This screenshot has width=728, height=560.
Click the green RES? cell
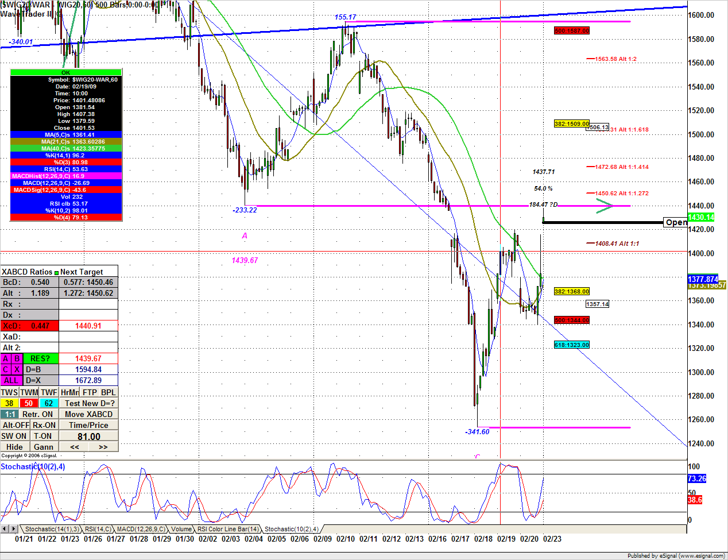[x=41, y=358]
